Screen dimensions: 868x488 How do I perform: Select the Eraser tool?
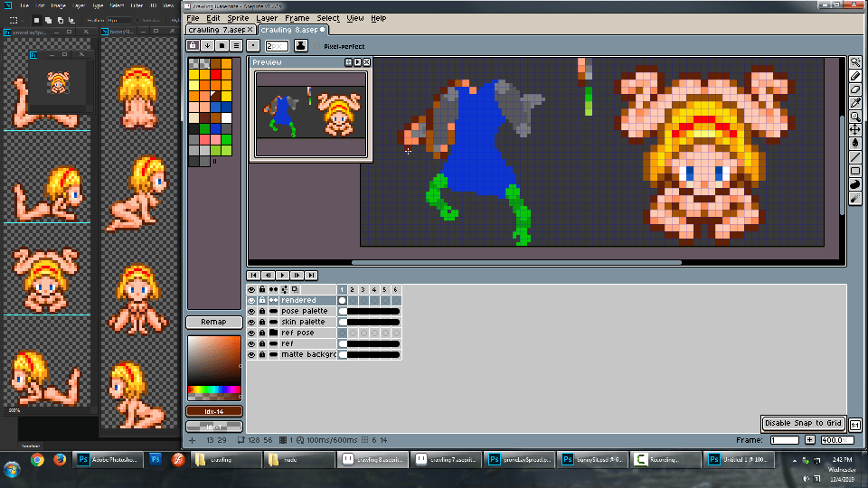[x=855, y=89]
